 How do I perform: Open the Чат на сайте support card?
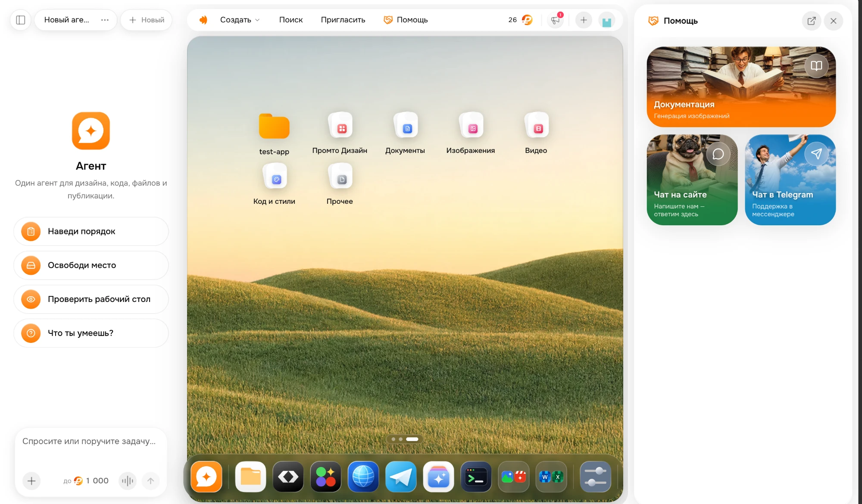click(x=692, y=180)
